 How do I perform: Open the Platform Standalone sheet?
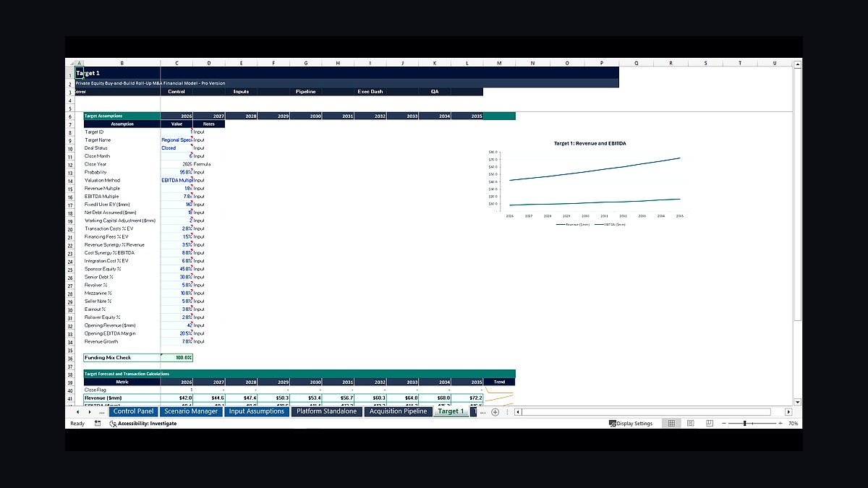(326, 411)
